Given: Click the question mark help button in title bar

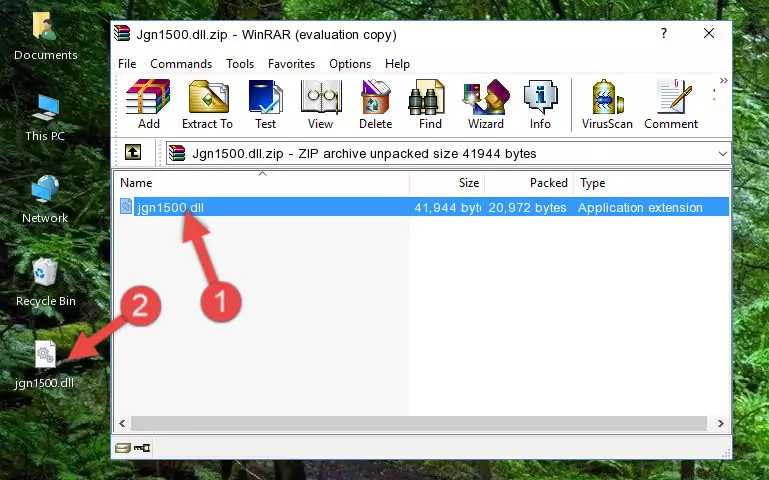Looking at the screenshot, I should [x=664, y=33].
